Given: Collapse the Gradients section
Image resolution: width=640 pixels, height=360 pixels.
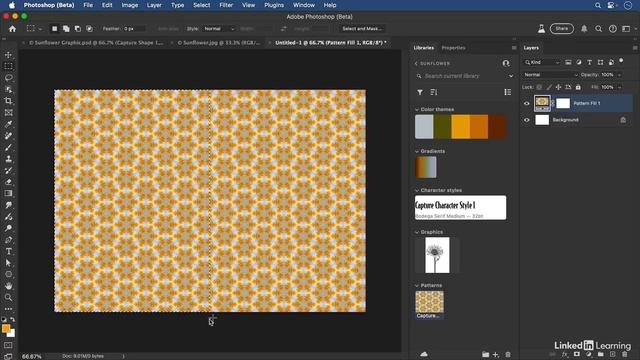Looking at the screenshot, I should 417,151.
